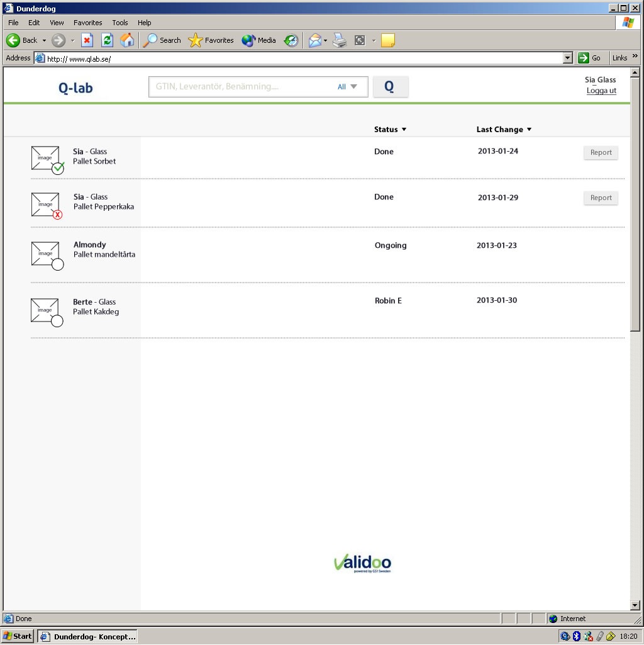644x645 pixels.
Task: Click the browser Stop icon
Action: (87, 40)
